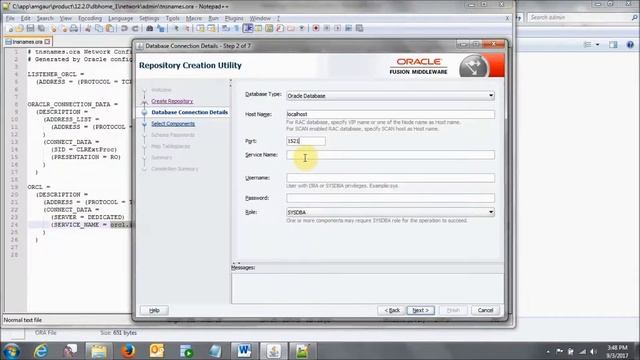Select the tnsnames.ora document tab
This screenshot has width=640, height=360.
pyautogui.click(x=27, y=42)
